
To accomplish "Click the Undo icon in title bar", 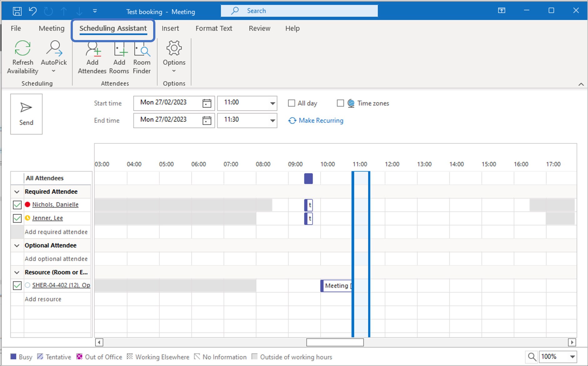I will (x=33, y=11).
